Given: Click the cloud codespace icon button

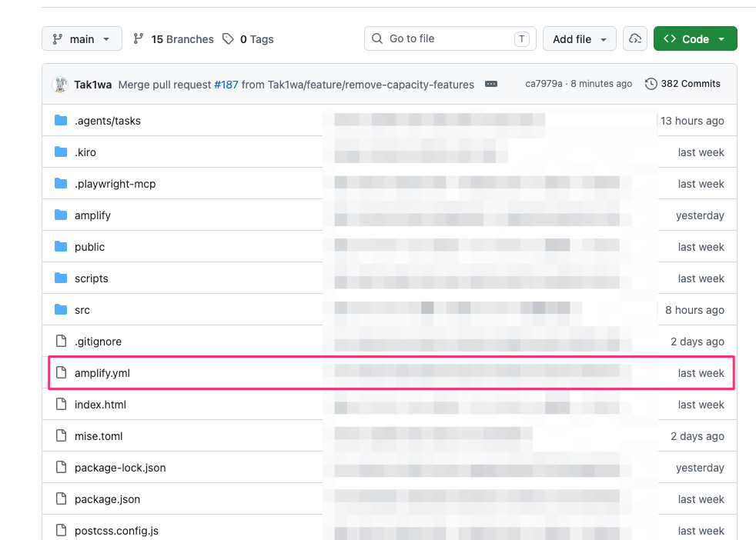Looking at the screenshot, I should click(635, 38).
